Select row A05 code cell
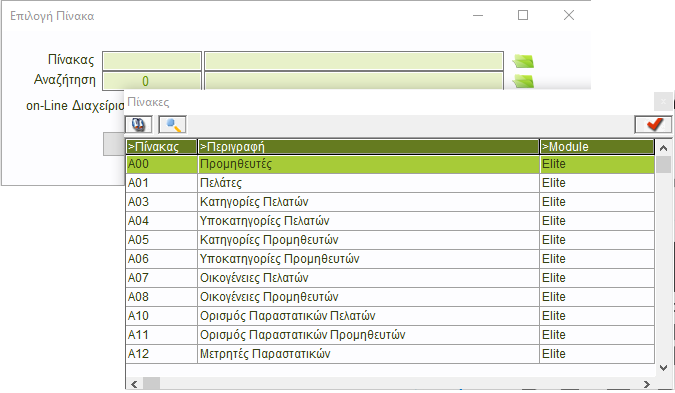675x393 pixels. coord(161,240)
